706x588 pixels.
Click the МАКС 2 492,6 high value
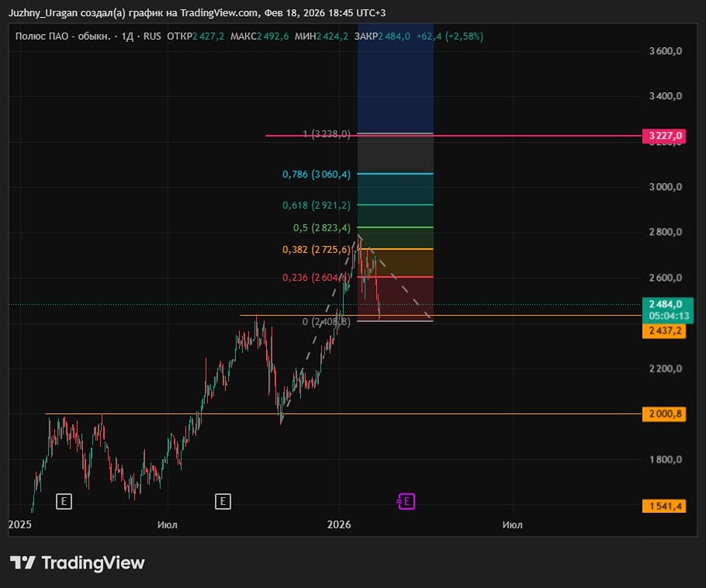pos(259,36)
